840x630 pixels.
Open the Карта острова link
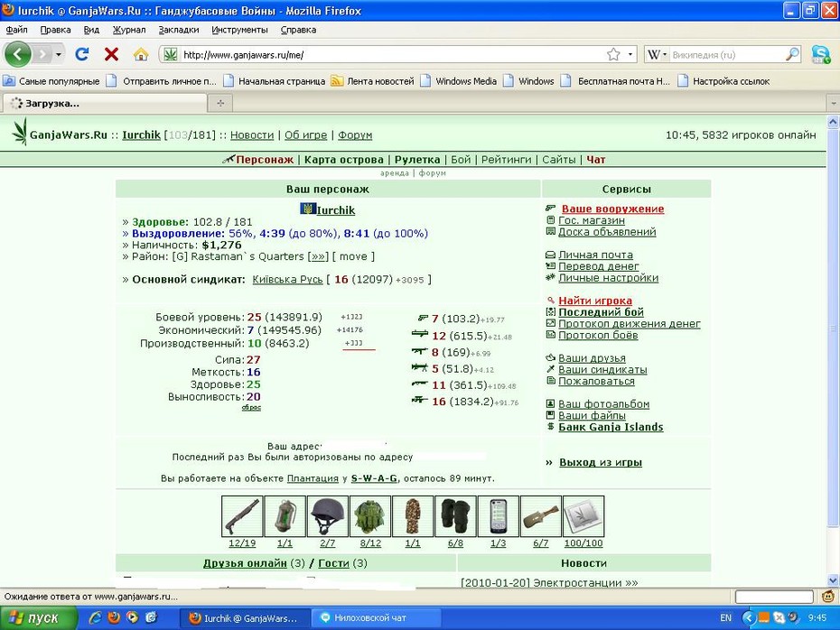click(344, 160)
